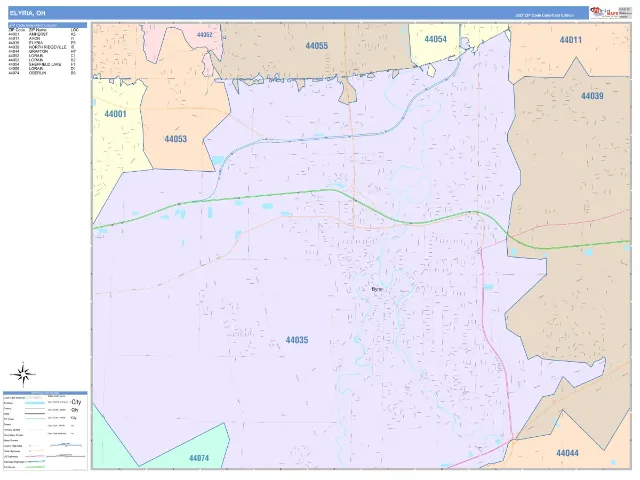Select the SHEFFIELD LAKE row in ZIP index
The image size is (640, 480).
pyautogui.click(x=42, y=64)
